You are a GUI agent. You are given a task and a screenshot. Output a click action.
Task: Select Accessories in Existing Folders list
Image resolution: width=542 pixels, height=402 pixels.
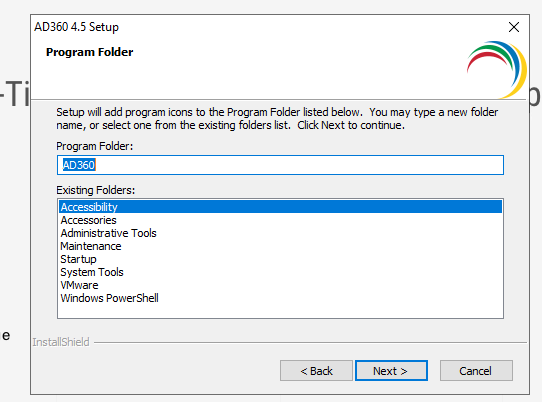[280, 220]
